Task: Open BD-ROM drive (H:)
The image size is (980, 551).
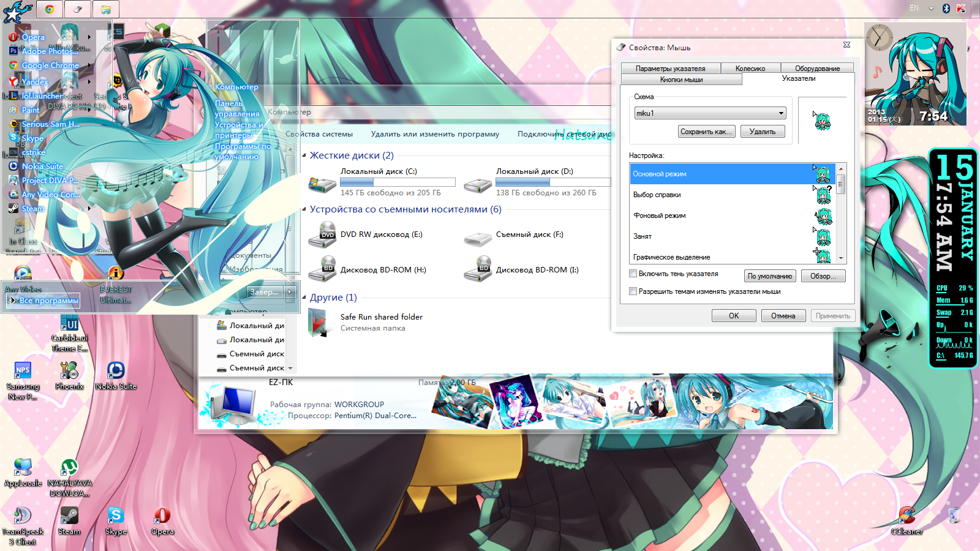Action: (367, 270)
